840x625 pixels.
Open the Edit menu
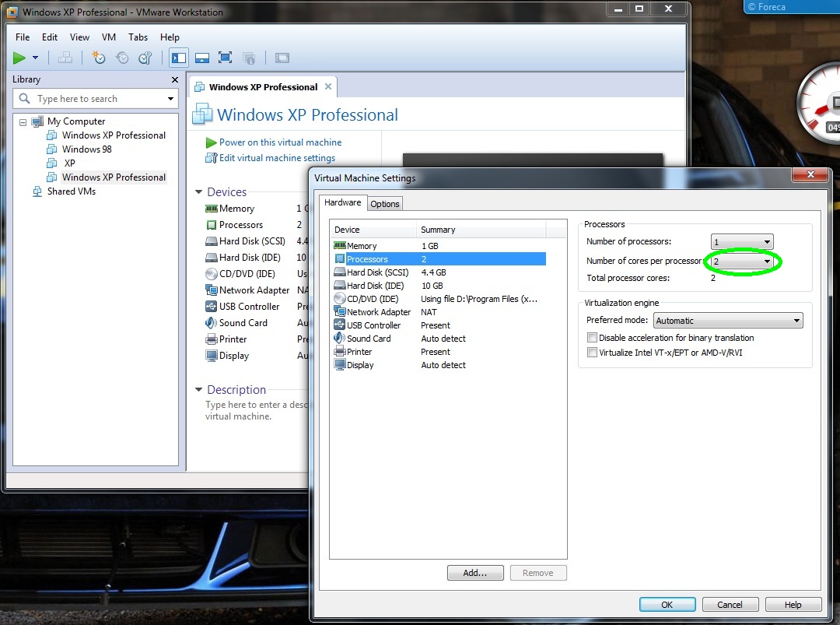50,37
